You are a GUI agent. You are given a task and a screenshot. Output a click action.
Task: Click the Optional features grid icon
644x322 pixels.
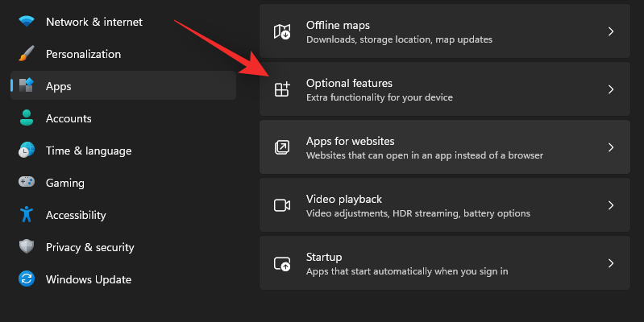[282, 89]
